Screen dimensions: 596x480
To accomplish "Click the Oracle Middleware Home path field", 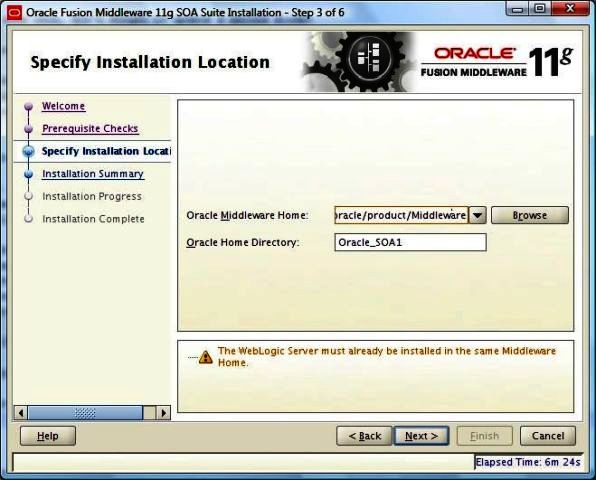I will 401,215.
